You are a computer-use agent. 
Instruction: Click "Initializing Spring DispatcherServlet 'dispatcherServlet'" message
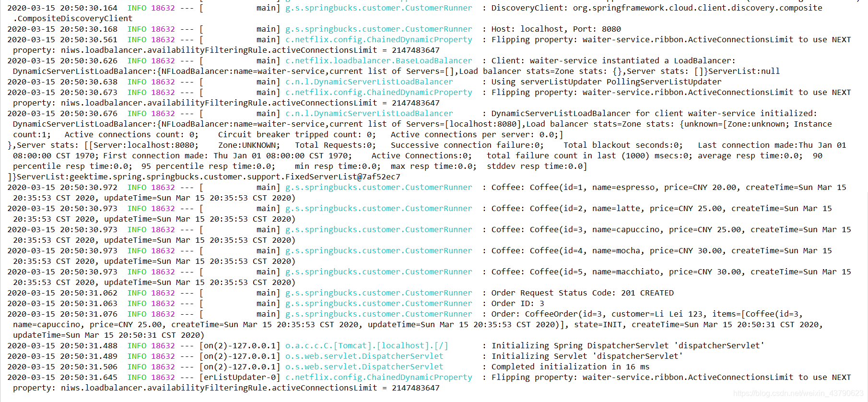click(x=628, y=346)
